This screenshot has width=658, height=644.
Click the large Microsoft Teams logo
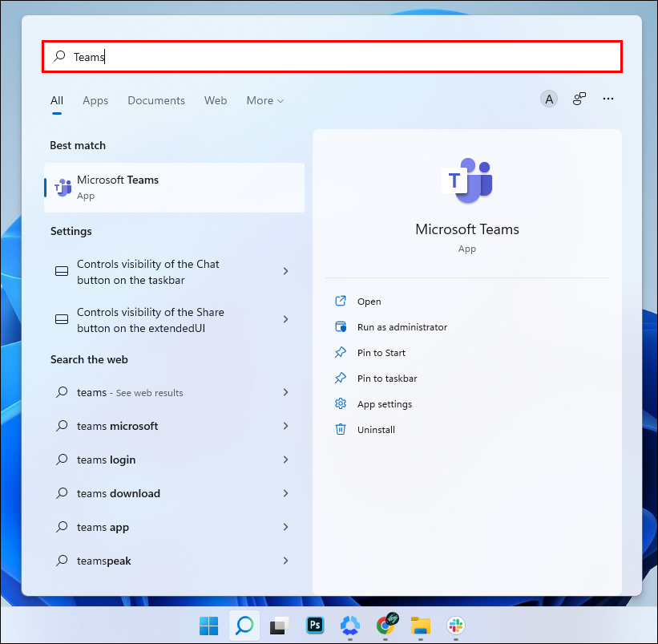point(467,180)
